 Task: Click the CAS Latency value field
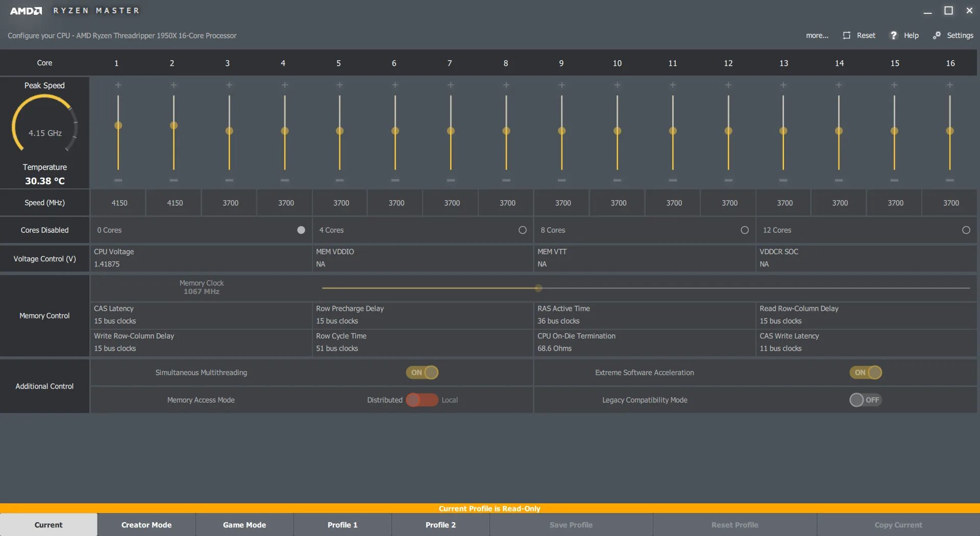click(x=201, y=315)
